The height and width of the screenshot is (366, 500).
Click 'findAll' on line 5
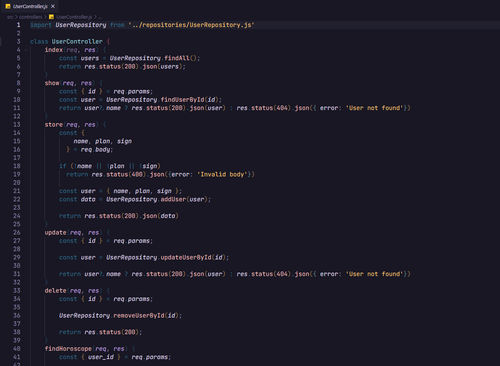(x=177, y=58)
